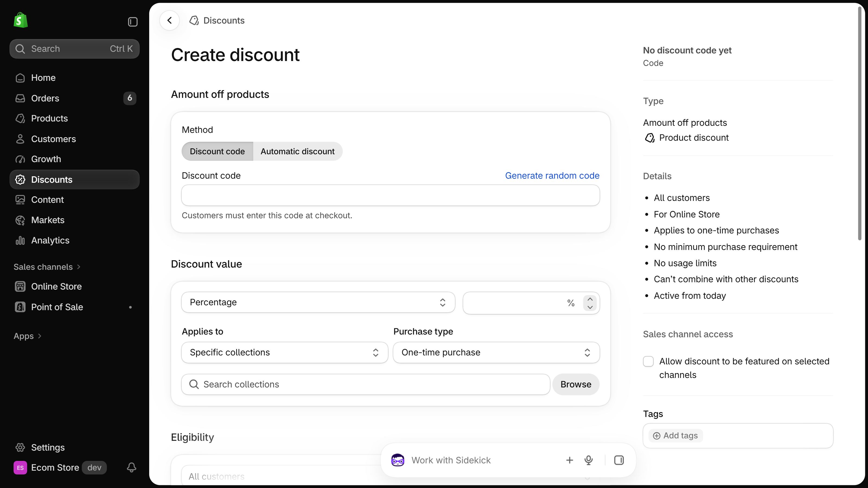Click the Online Store storefront icon
This screenshot has height=488, width=868.
click(20, 287)
